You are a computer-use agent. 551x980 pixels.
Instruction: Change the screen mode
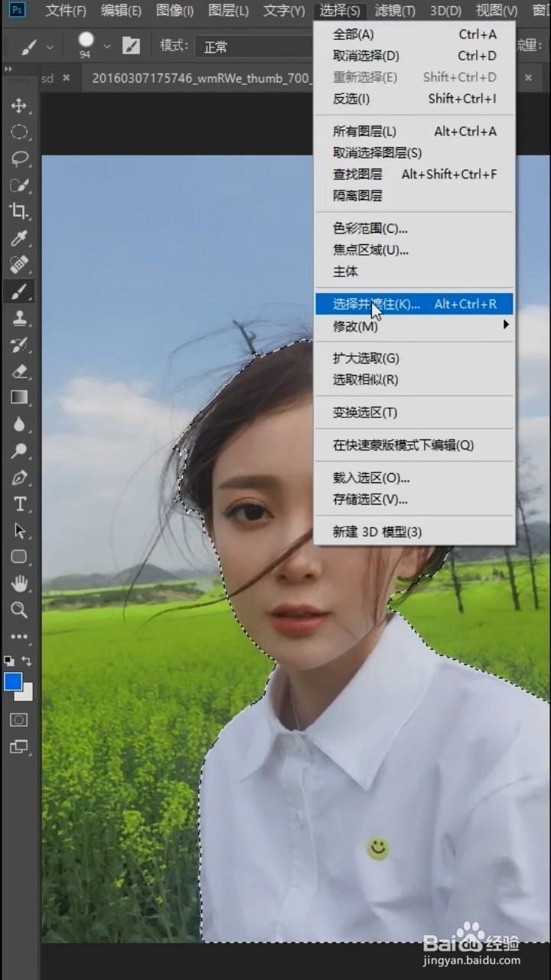point(19,746)
